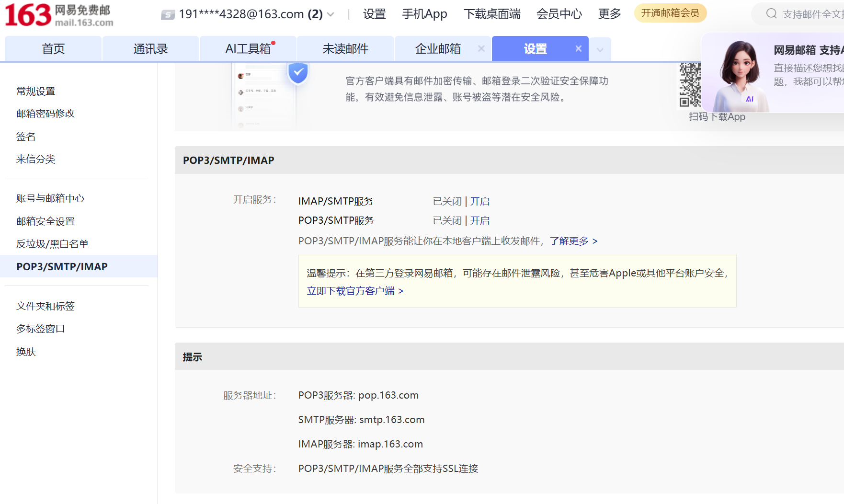
Task: Open 会员中心 in the top bar
Action: [559, 14]
